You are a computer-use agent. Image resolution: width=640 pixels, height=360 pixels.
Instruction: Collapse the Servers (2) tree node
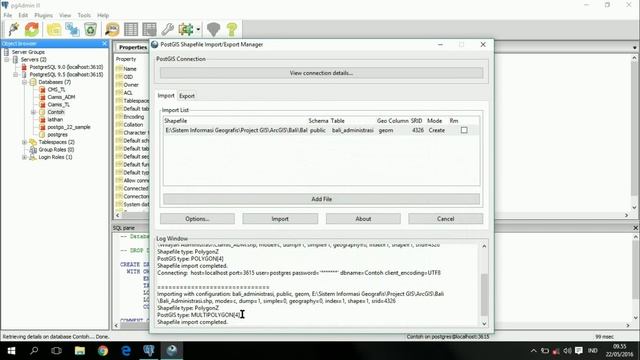click(7, 60)
